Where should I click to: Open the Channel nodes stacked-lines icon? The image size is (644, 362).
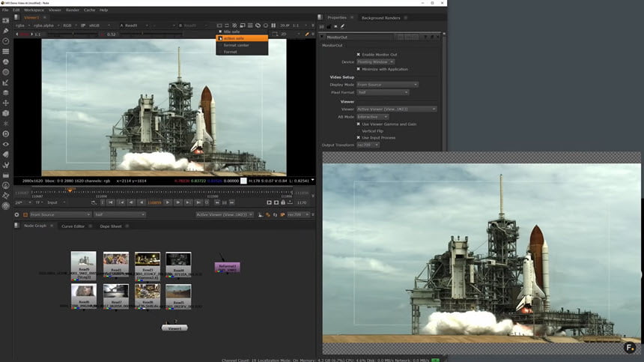click(6, 52)
